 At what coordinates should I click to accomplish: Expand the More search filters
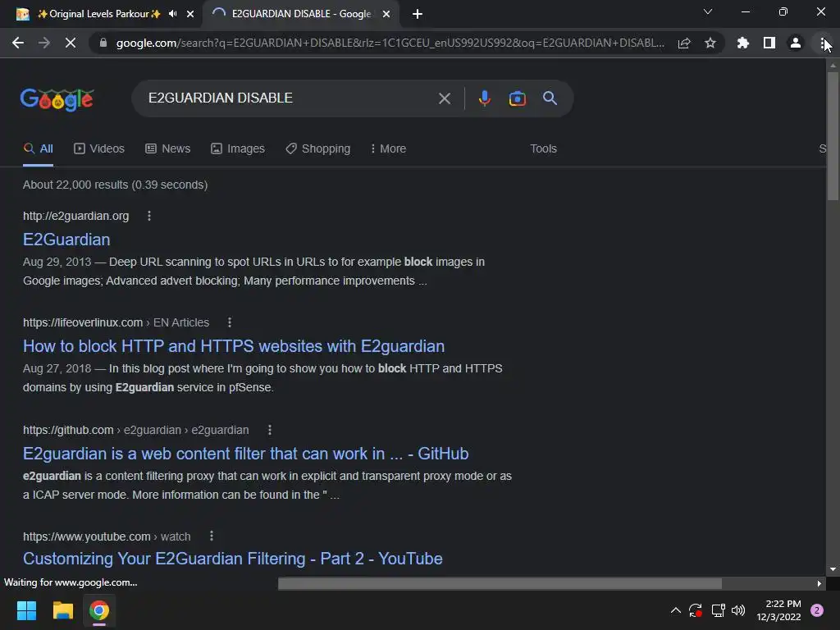coord(388,149)
